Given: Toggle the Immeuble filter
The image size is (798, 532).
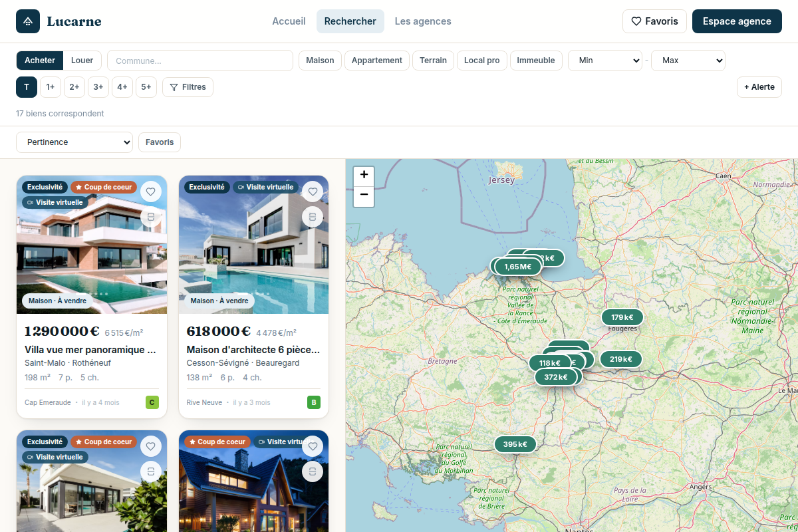Looking at the screenshot, I should tap(536, 61).
